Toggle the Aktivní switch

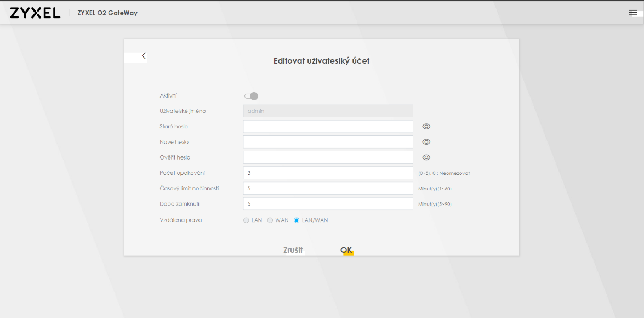[251, 96]
